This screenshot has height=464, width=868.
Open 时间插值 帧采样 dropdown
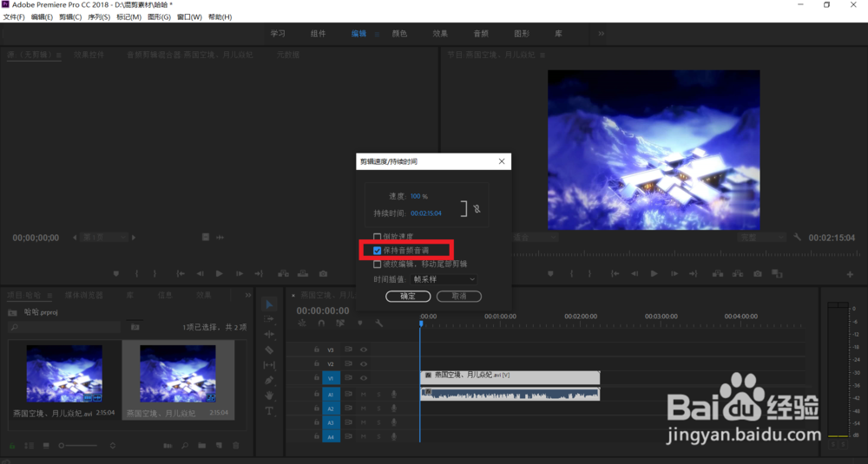pos(444,279)
